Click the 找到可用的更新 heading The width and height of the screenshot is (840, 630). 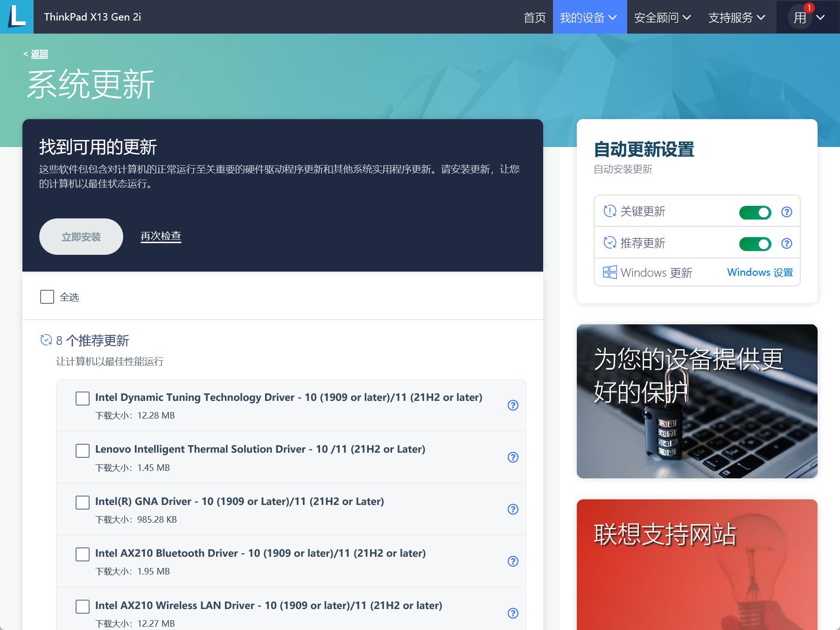pyautogui.click(x=98, y=147)
